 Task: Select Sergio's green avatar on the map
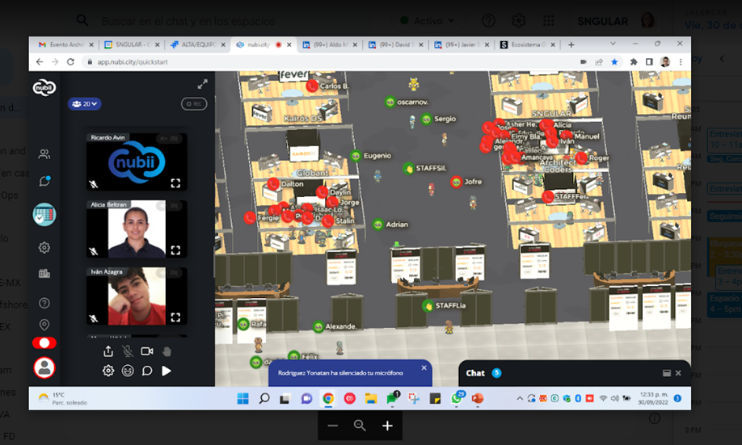pos(426,119)
